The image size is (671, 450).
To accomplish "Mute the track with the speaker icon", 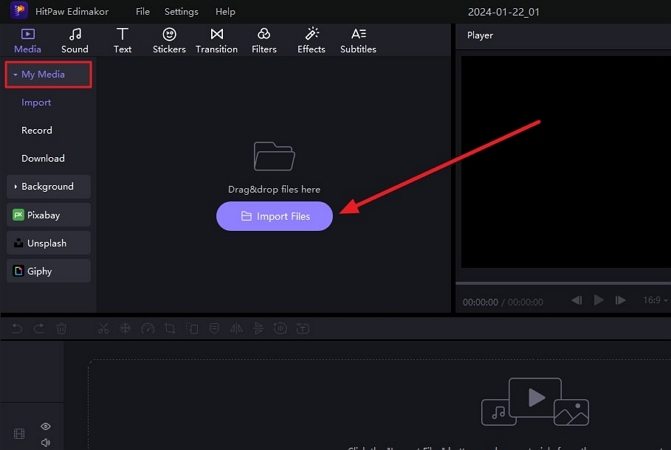I will [x=46, y=442].
